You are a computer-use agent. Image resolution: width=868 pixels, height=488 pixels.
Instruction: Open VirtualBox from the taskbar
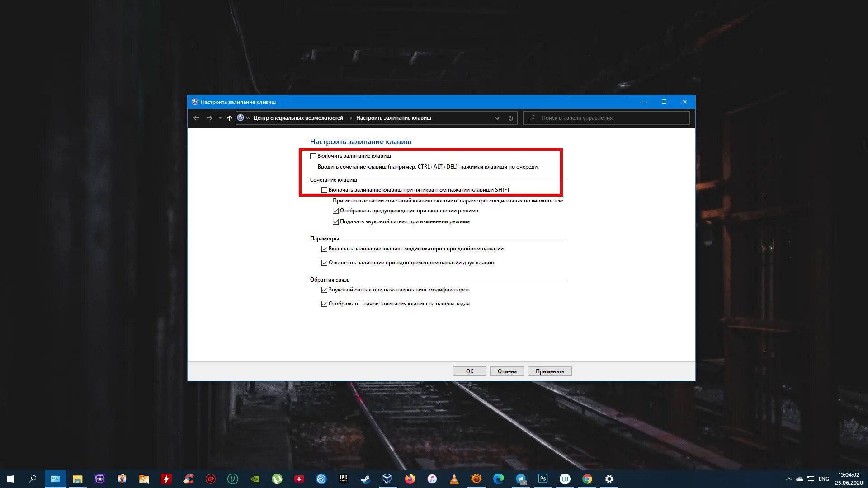click(387, 479)
